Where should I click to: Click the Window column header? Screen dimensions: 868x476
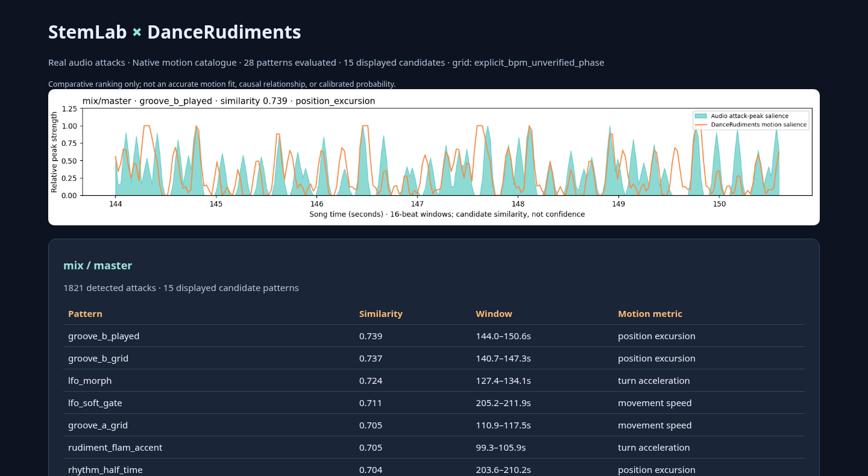494,314
